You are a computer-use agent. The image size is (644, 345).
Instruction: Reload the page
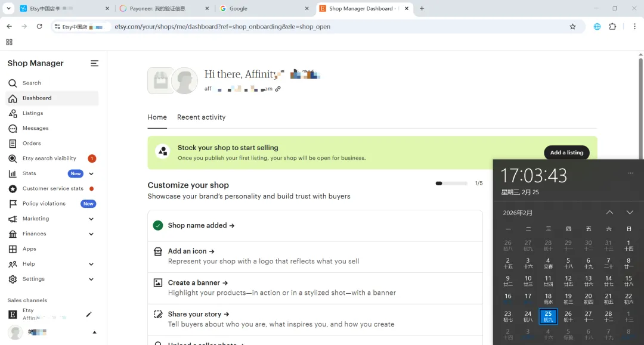39,27
